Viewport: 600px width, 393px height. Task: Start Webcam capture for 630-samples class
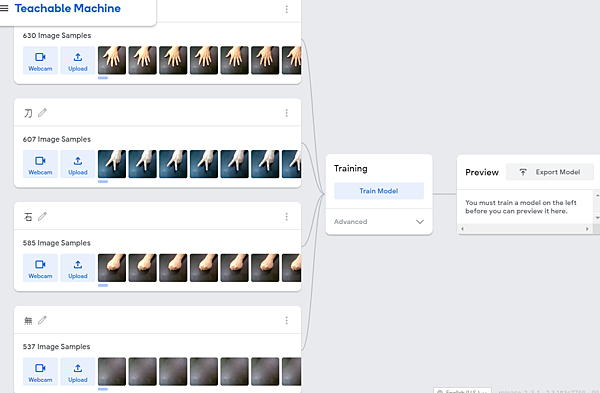(40, 60)
